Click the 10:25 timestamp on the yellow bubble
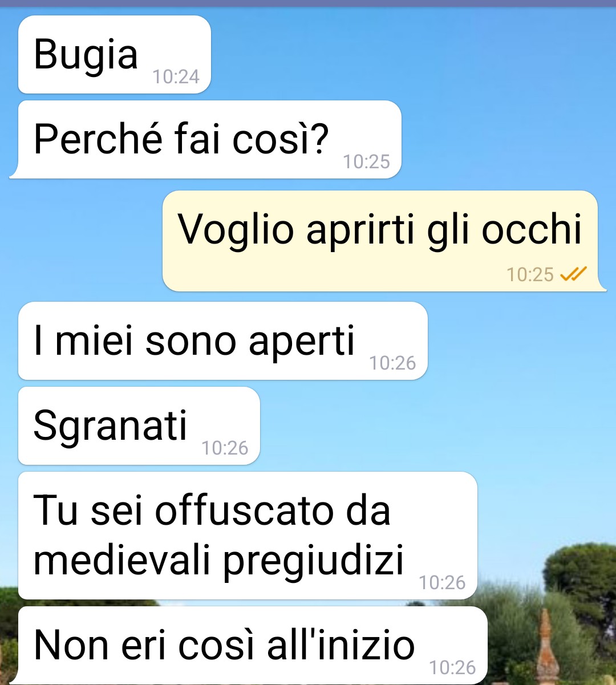Screen dimensions: 616x685 (530, 275)
